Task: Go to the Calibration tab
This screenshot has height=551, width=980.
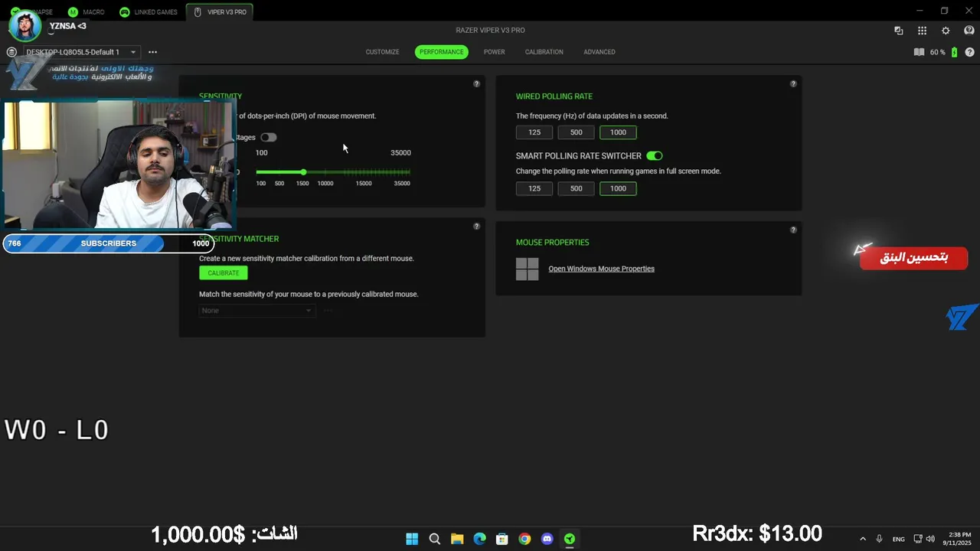Action: coord(544,52)
